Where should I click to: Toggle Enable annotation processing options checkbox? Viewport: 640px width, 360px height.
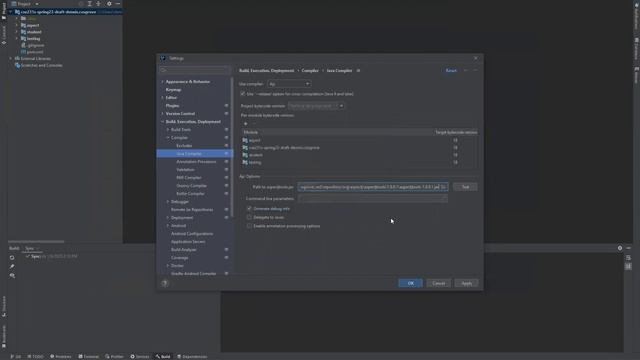coord(249,226)
